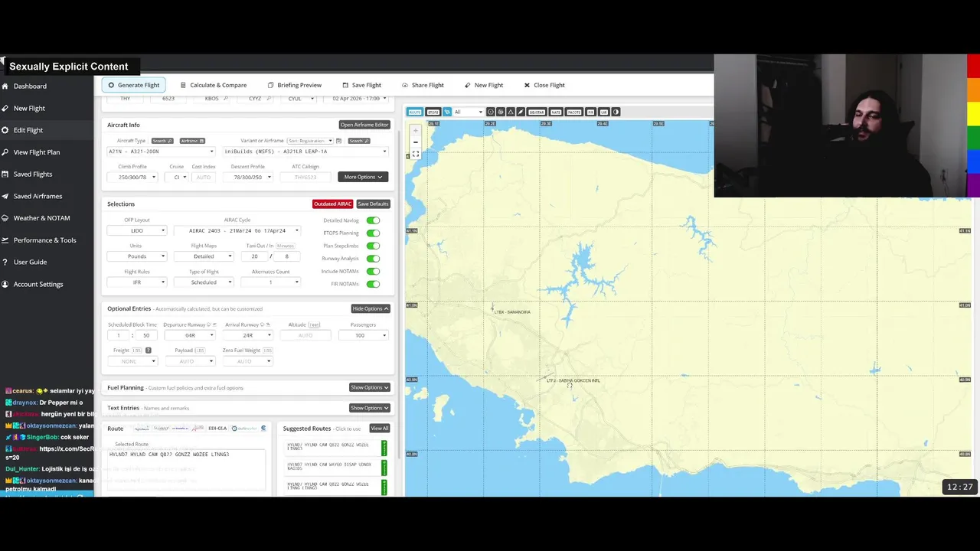Toggle the Runway Analysis switch

tap(373, 259)
